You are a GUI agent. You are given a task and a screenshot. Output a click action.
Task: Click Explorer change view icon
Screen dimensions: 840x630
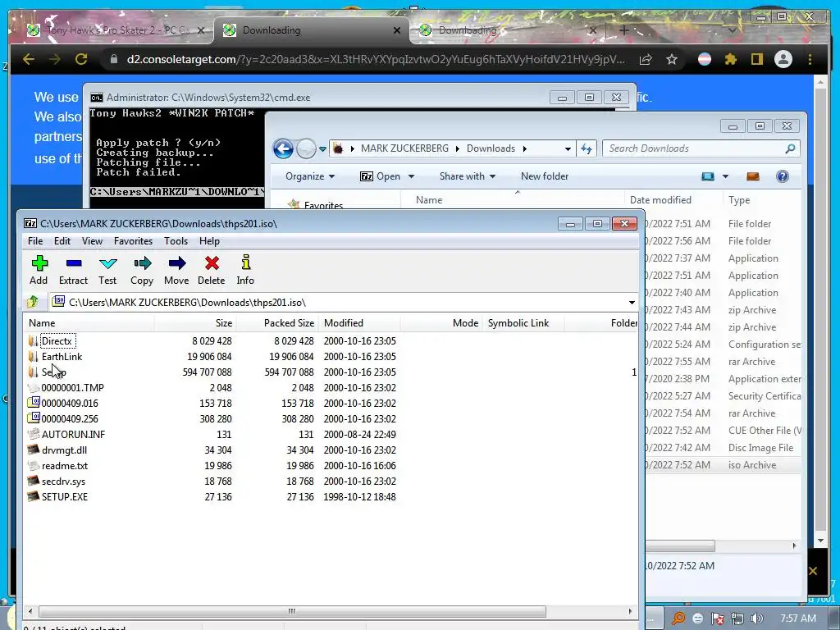[708, 176]
